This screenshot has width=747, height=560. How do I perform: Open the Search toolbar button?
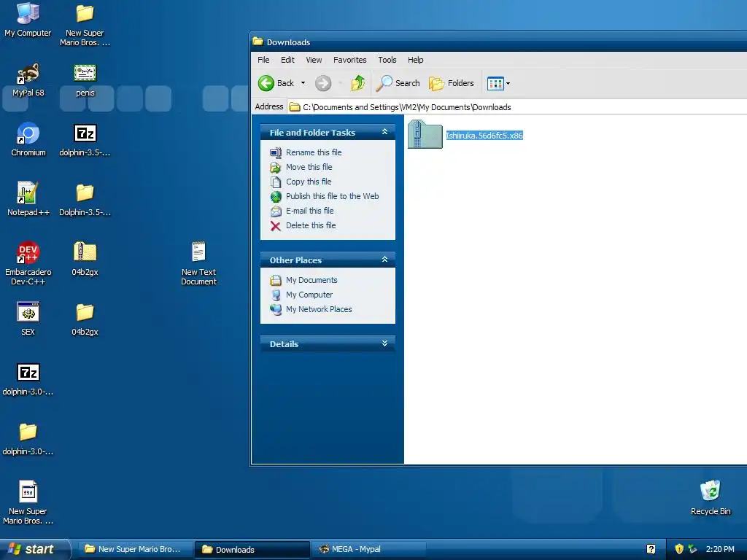point(398,83)
